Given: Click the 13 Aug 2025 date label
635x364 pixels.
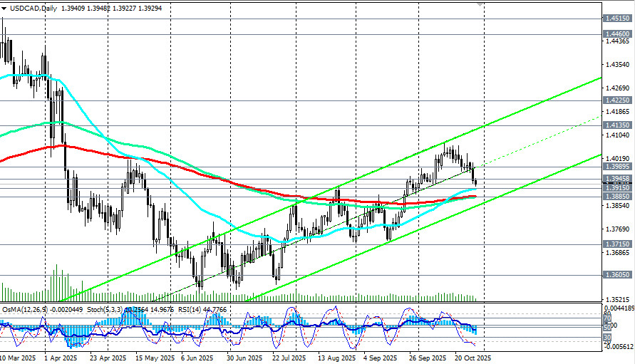Looking at the screenshot, I should (336, 358).
